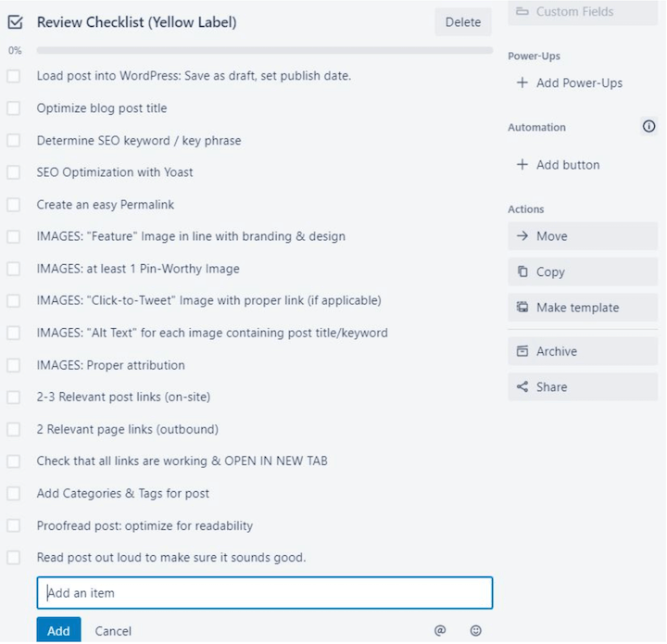Image resolution: width=667 pixels, height=644 pixels.
Task: Click the Automation info icon
Action: tap(648, 126)
